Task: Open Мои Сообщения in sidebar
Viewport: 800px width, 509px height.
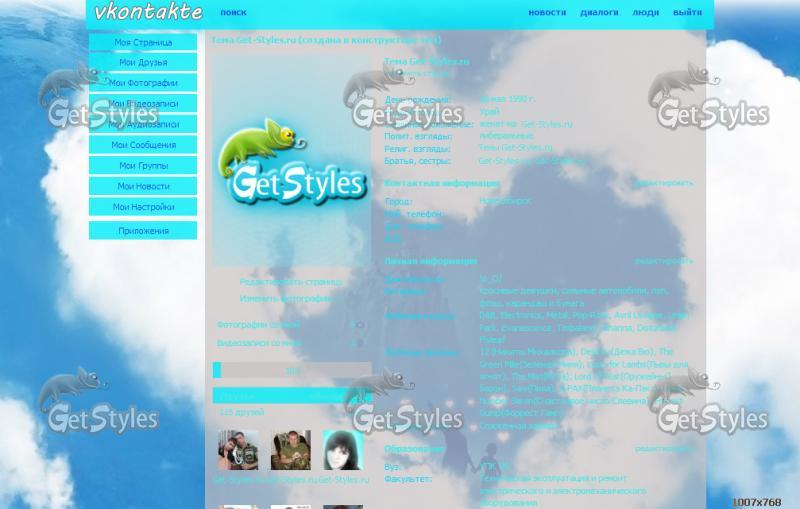Action: tap(143, 145)
